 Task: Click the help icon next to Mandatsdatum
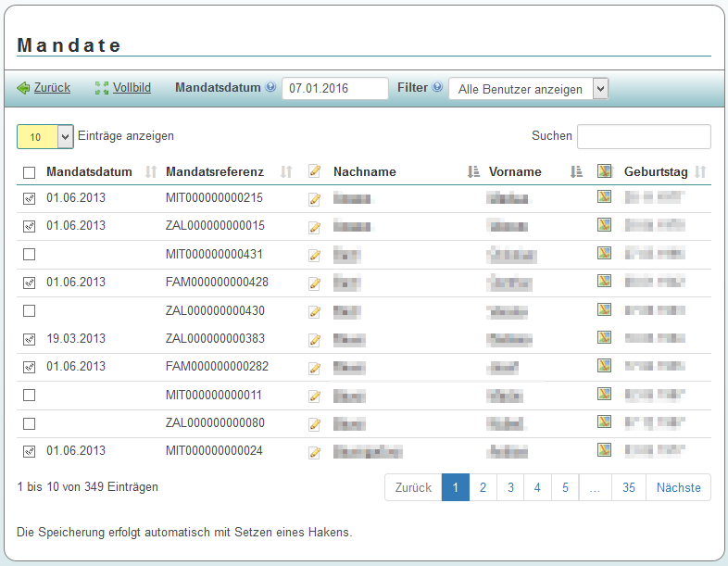click(x=270, y=88)
